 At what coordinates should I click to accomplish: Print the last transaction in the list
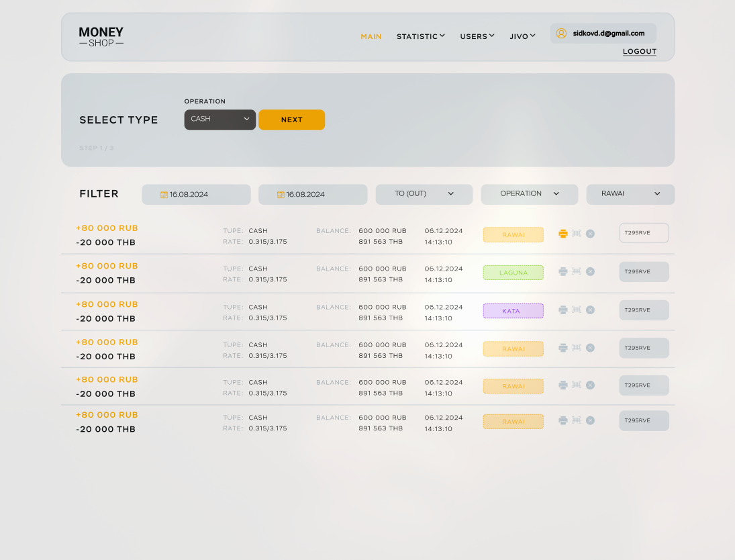[562, 420]
